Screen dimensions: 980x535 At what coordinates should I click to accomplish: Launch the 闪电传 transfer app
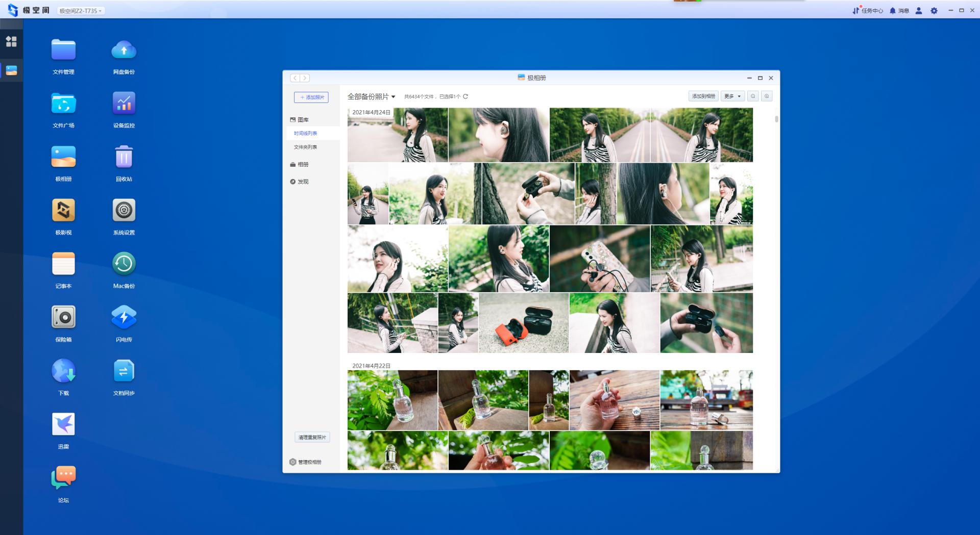[124, 318]
